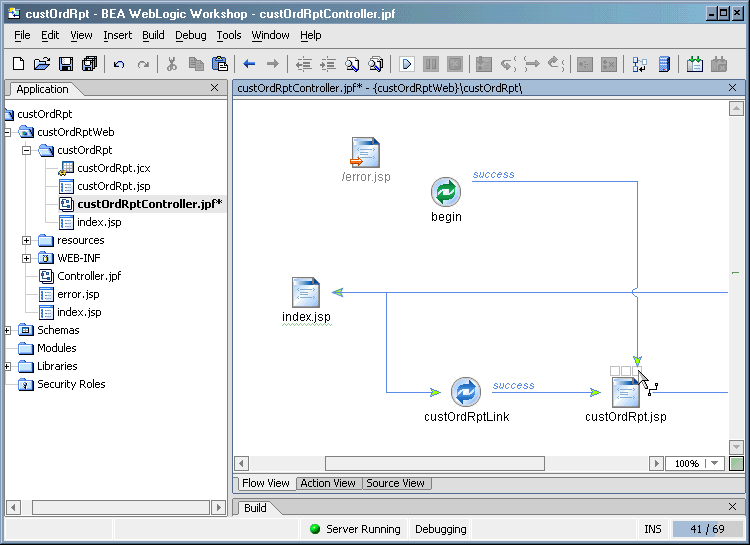Select custOrdRpt.jcx in the tree
The height and width of the screenshot is (545, 750).
(x=113, y=168)
